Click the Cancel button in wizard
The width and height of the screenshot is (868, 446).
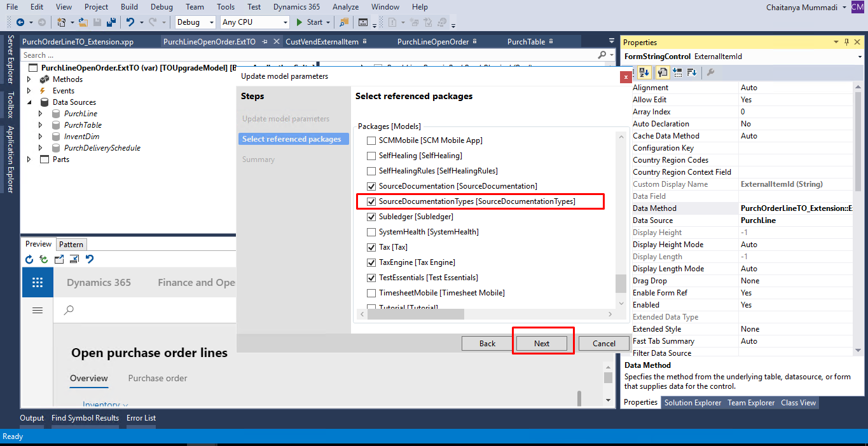point(603,343)
